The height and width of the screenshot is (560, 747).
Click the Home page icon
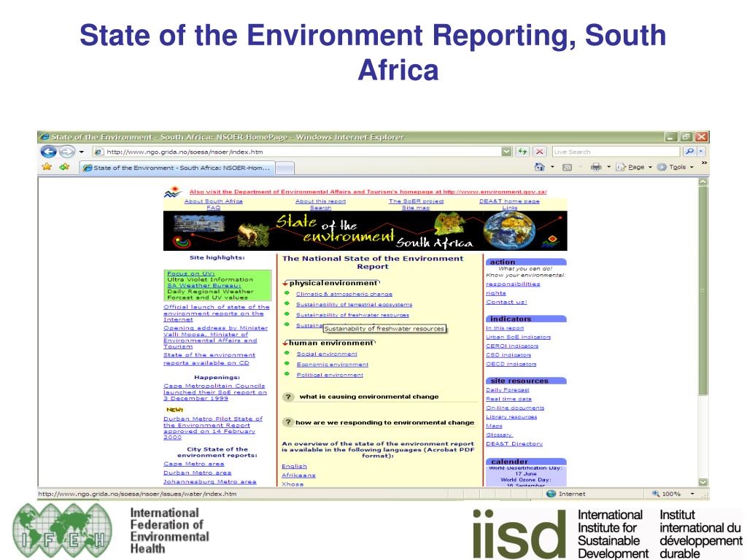click(540, 167)
